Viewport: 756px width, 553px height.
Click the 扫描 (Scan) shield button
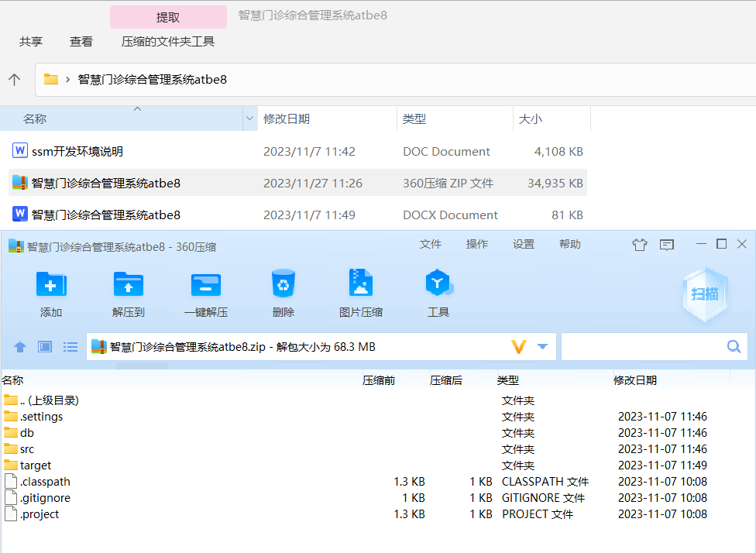704,294
